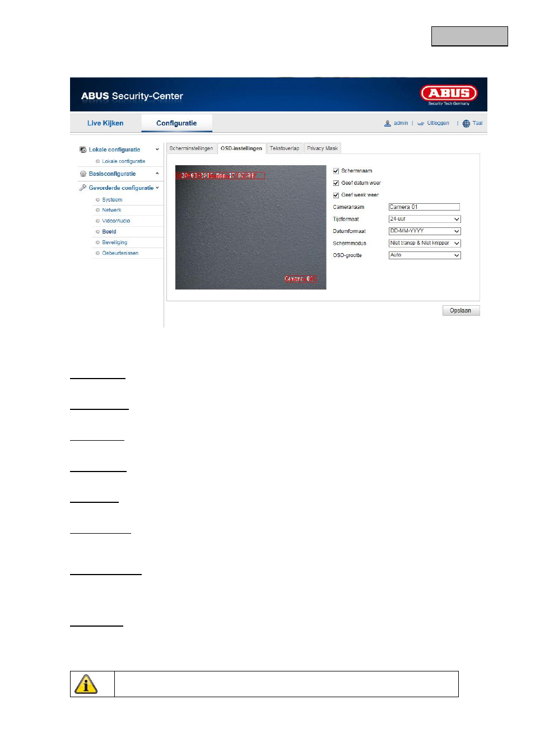
Task: Open the Lokale configuratie sub-item
Action: click(x=124, y=161)
